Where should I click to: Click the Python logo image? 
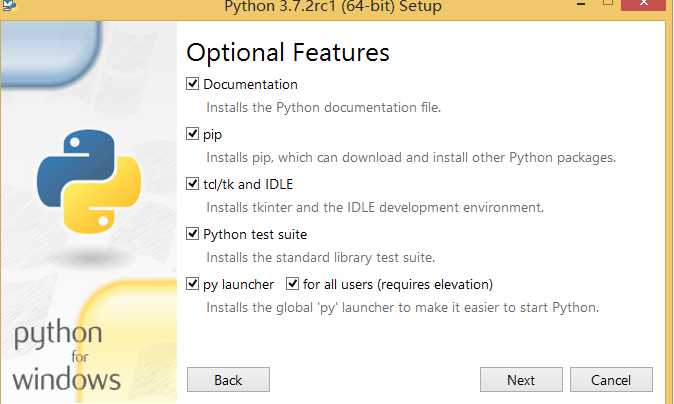[x=89, y=181]
